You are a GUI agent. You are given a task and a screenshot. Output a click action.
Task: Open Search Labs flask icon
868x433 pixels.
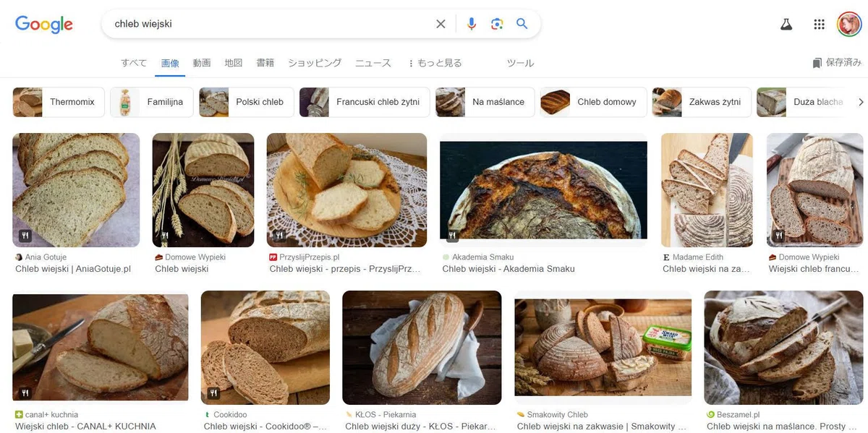786,24
